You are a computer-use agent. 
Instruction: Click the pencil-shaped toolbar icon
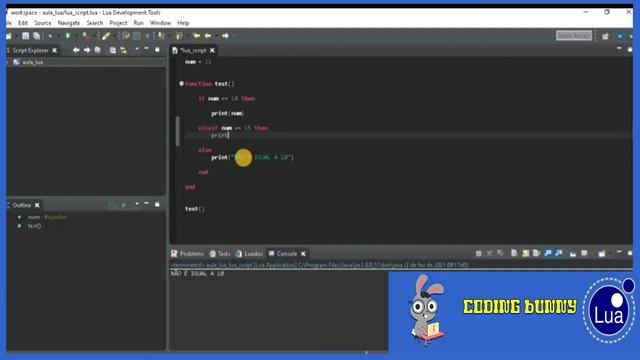[106, 36]
